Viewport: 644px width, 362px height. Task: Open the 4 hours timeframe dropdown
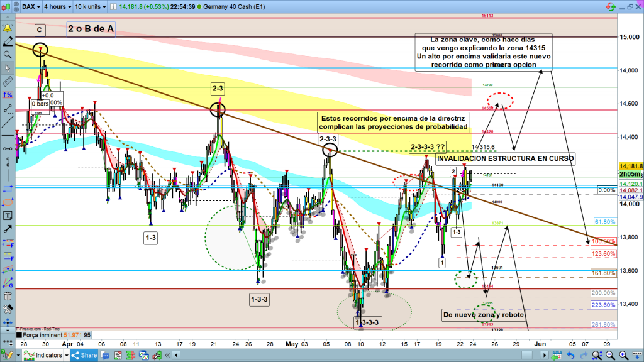tap(55, 5)
